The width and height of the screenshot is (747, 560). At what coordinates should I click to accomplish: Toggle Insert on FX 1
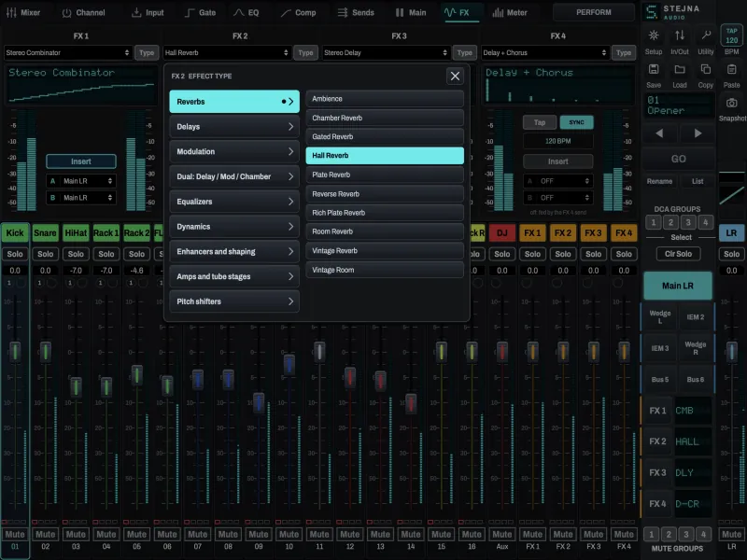pyautogui.click(x=81, y=161)
